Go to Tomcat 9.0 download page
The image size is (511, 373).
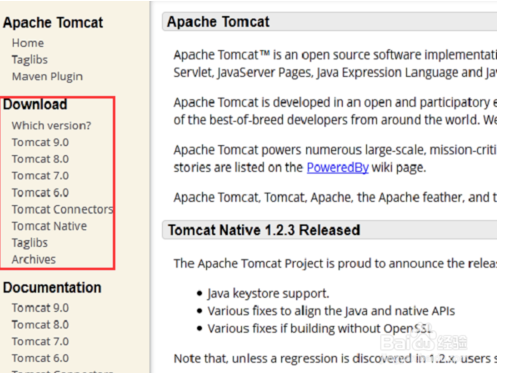(x=40, y=142)
